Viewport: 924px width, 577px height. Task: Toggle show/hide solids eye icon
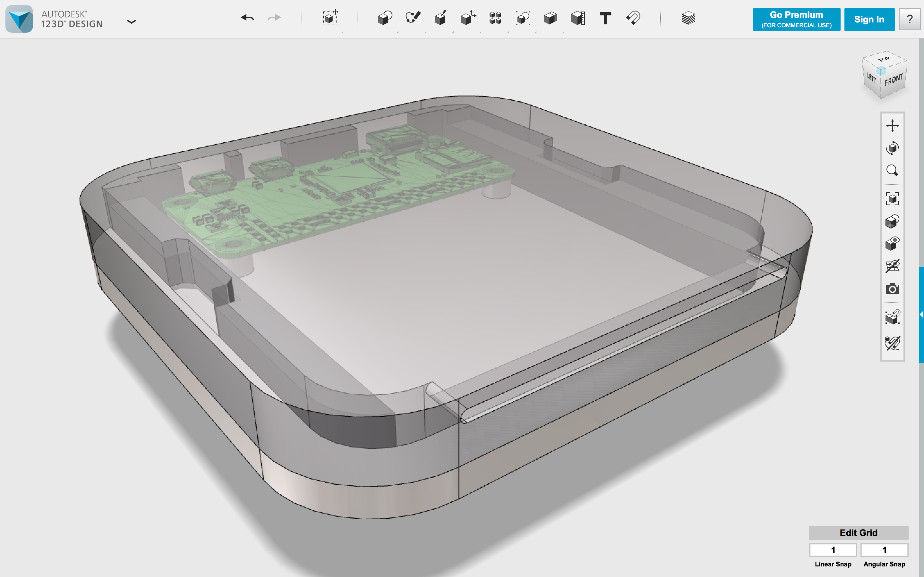pos(892,244)
